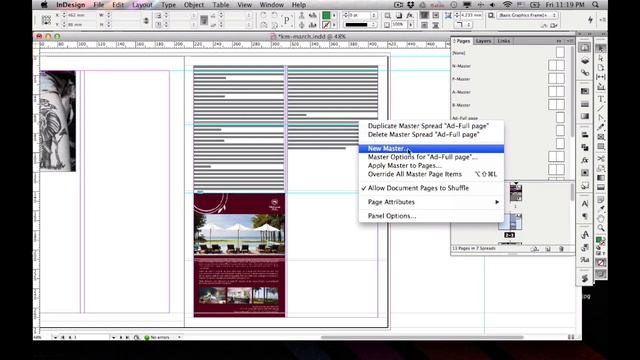Select the Hand tool in toolbox

tap(600, 218)
